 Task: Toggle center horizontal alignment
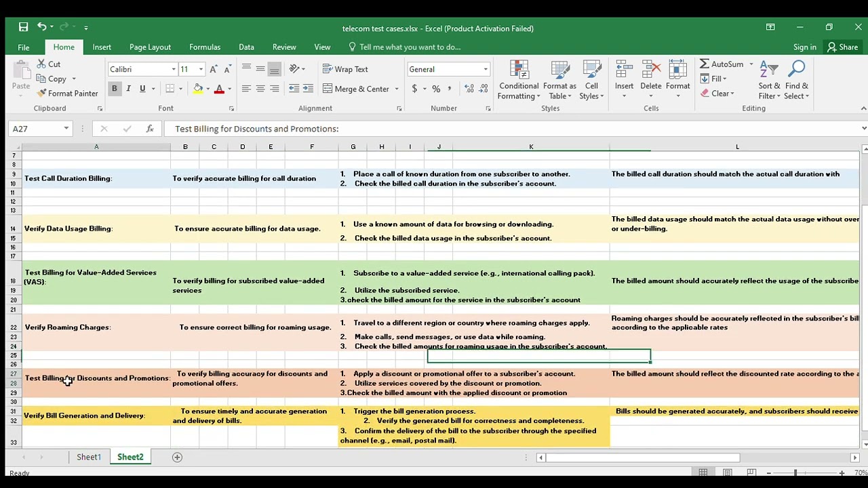(x=260, y=89)
